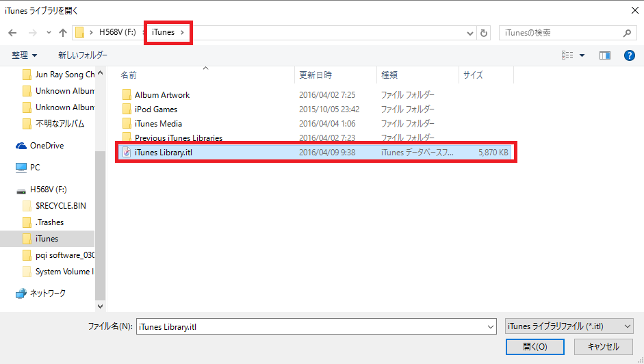644x364 pixels.
Task: Click the H568V drive icon in sidebar
Action: [x=21, y=191]
